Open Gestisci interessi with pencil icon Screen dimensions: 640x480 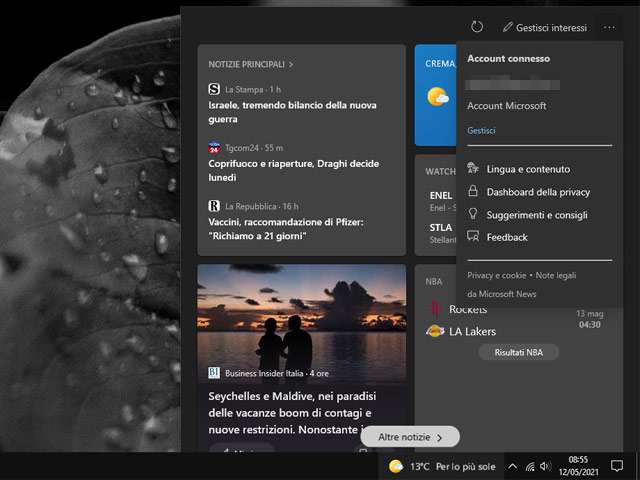[x=544, y=28]
